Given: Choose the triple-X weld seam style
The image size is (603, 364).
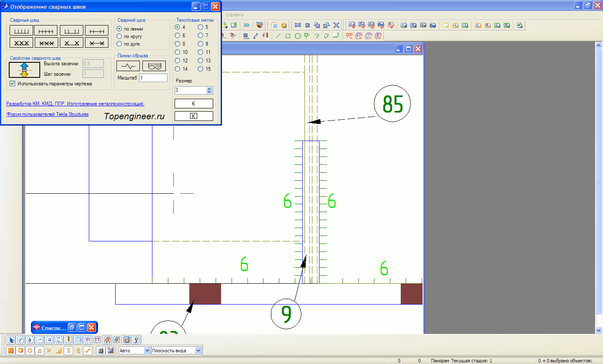Looking at the screenshot, I should point(21,43).
